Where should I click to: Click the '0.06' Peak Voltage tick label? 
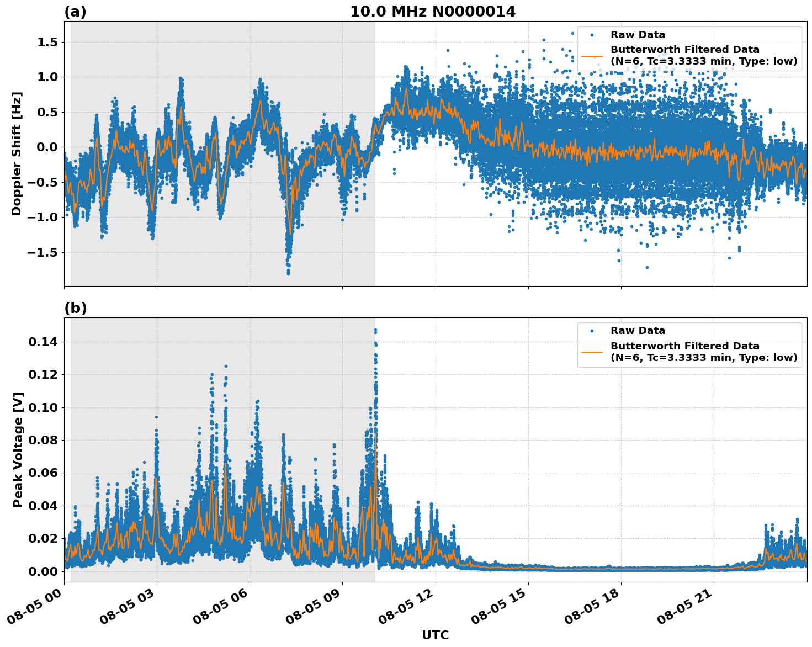click(43, 473)
